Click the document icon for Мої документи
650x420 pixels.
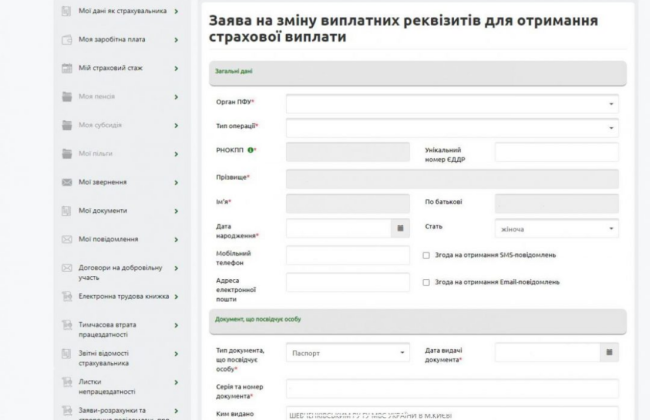coord(66,211)
